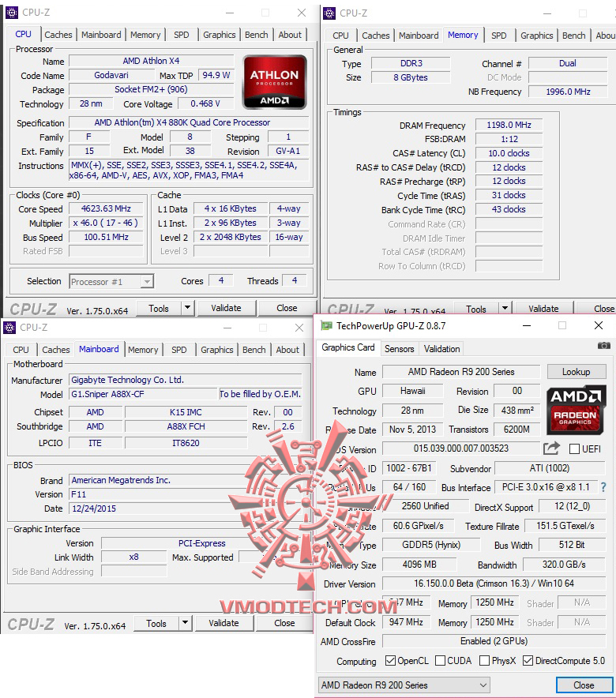This screenshot has width=616, height=698.
Task: Click the motherboard Model field G1.Sniper A88X-CF
Action: (x=143, y=394)
